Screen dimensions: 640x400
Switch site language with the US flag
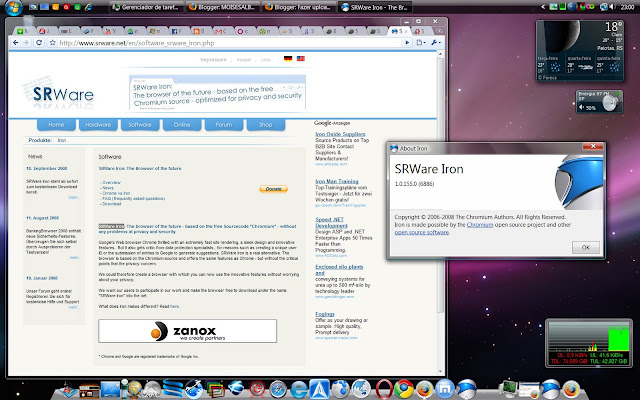(301, 59)
